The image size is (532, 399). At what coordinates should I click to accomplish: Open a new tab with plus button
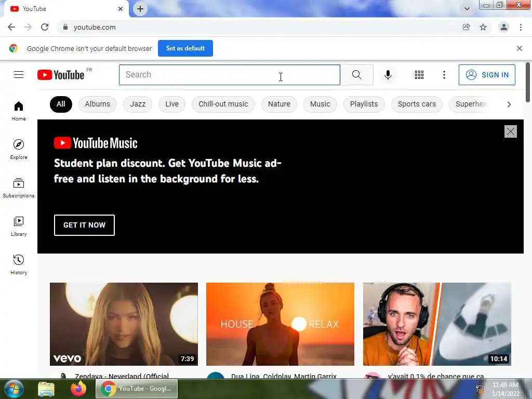(x=140, y=9)
